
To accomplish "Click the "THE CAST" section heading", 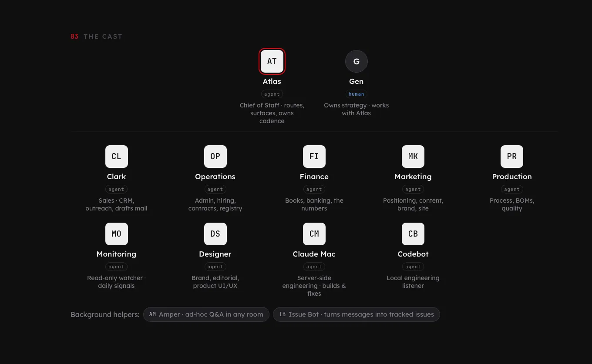I will pyautogui.click(x=103, y=37).
